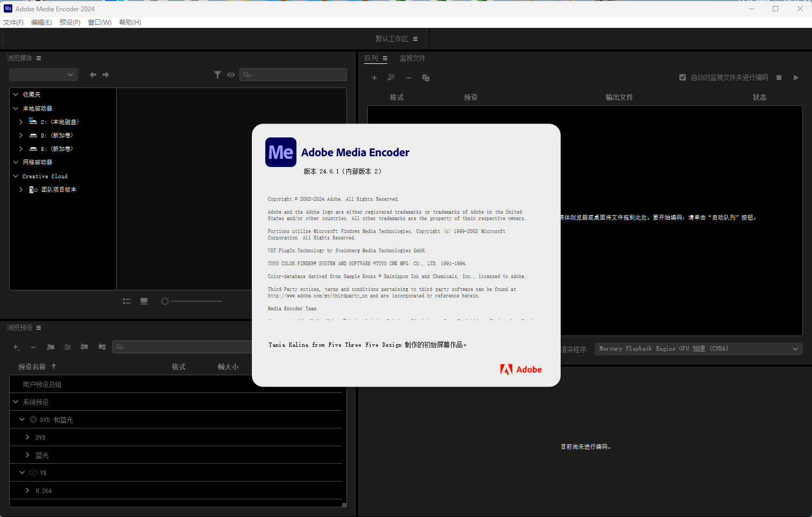The width and height of the screenshot is (812, 517).
Task: Click the Preset Settings icon in preset browser
Action: coord(68,347)
